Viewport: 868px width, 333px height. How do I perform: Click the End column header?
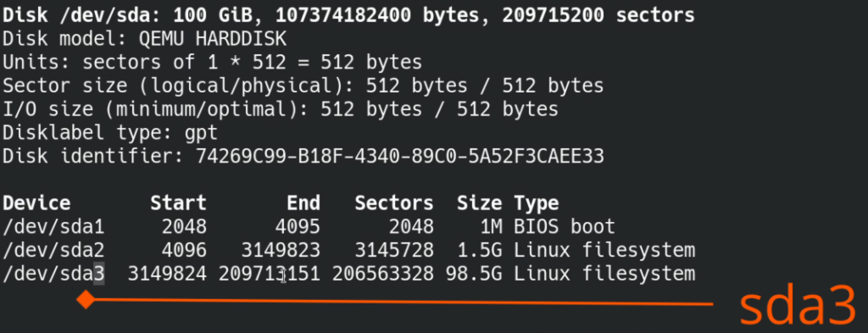click(x=303, y=203)
